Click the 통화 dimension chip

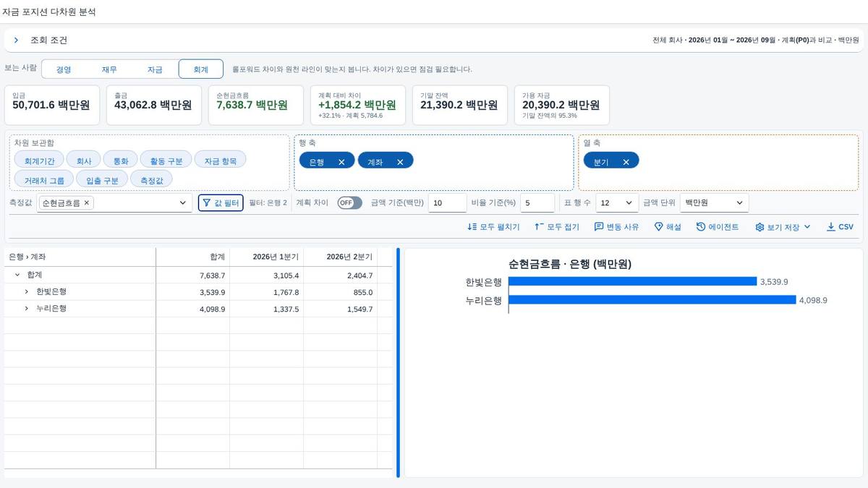click(x=120, y=161)
